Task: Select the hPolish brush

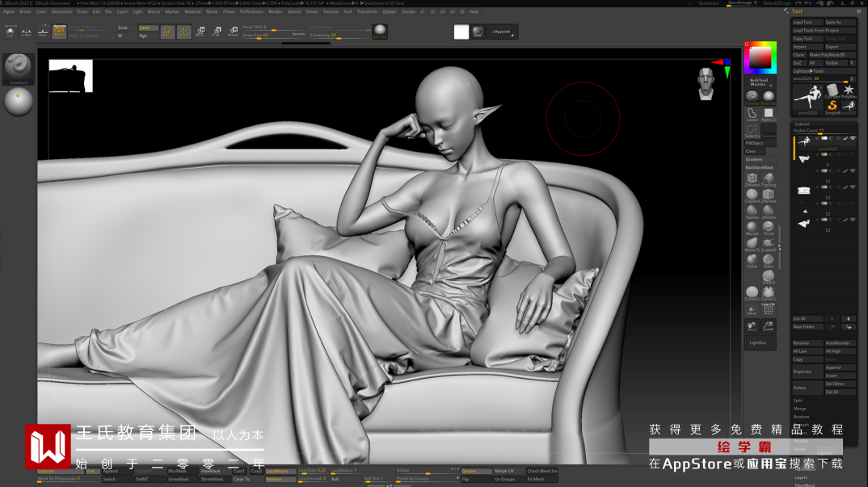Action: click(769, 212)
